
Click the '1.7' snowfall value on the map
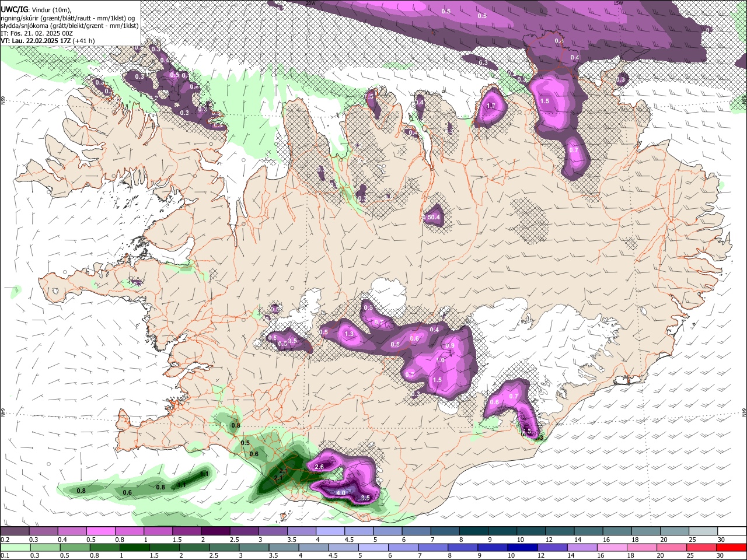(x=491, y=106)
